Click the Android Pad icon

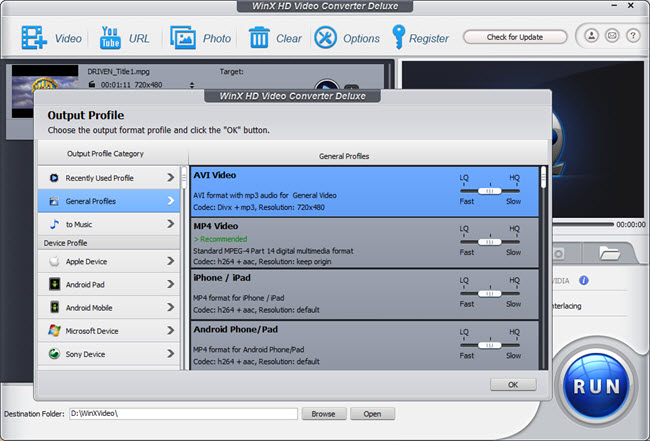coord(54,284)
